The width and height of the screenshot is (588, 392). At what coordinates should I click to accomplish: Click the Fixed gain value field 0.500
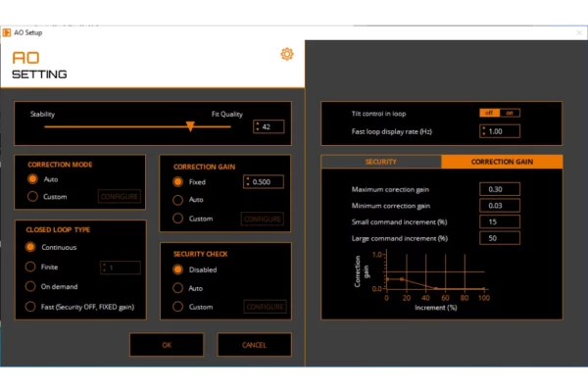(264, 182)
